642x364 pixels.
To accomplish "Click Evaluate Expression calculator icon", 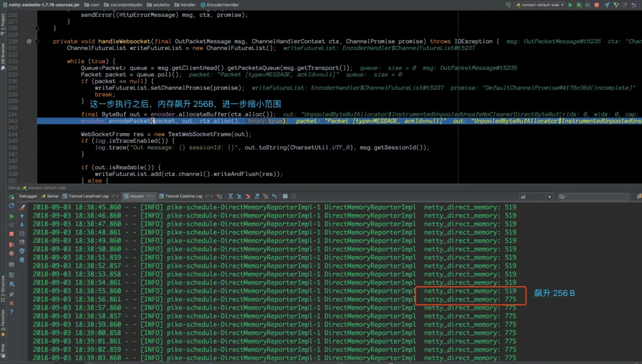I will 285,197.
